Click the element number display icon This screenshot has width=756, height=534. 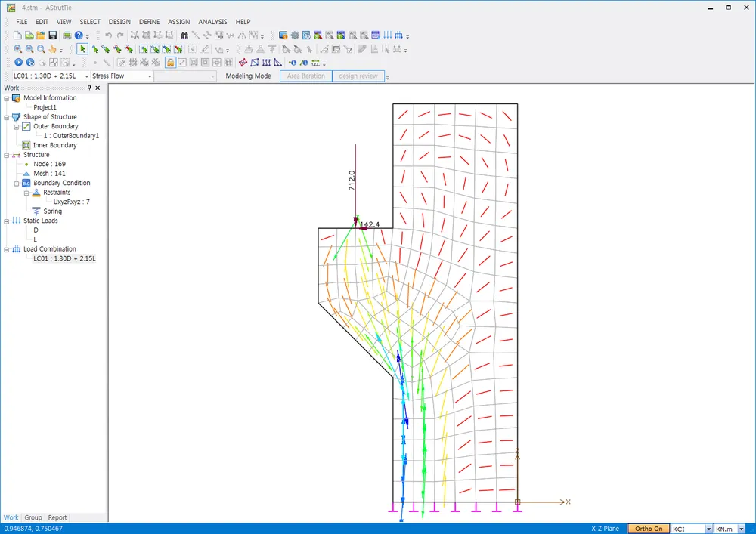[x=304, y=63]
